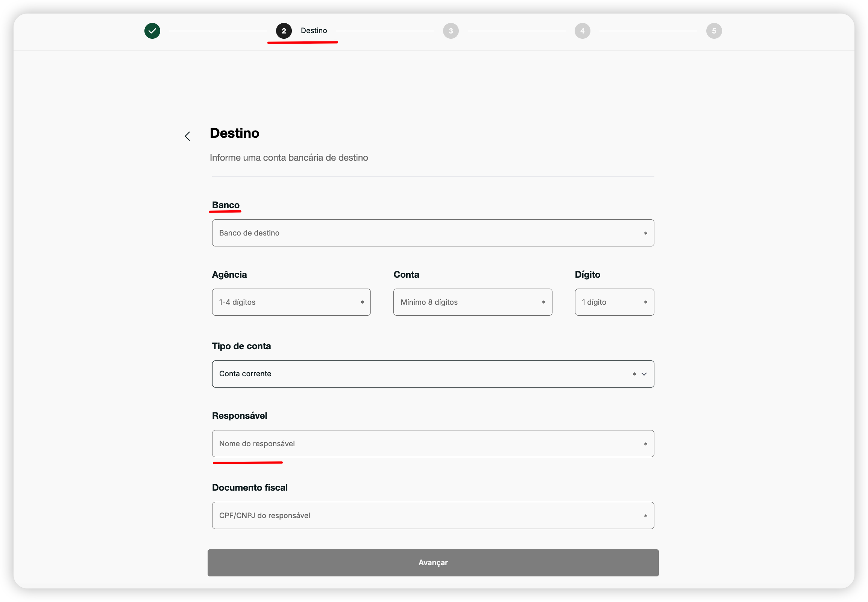868x602 pixels.
Task: Go to step 3 in stepper
Action: coord(451,31)
